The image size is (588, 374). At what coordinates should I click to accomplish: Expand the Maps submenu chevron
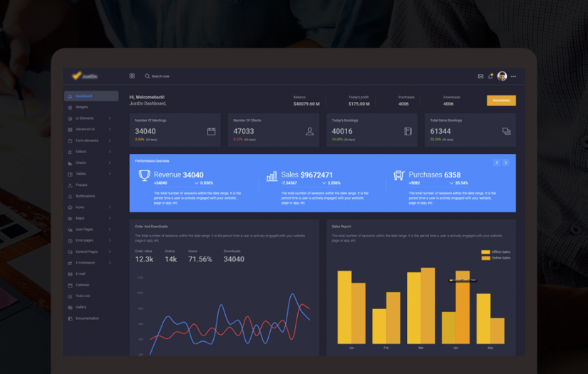pos(110,218)
